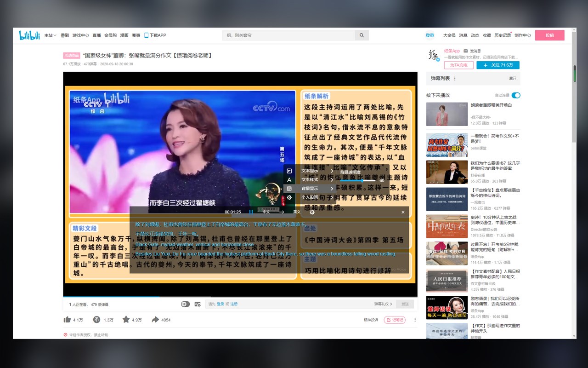This screenshot has width=588, height=368.
Task: Click the bilibili logo in the header
Action: [29, 35]
